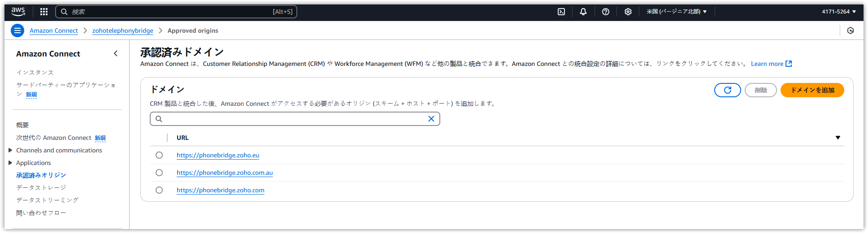Open サードパーティーのアプリケーション in sidebar
868x247 pixels.
tap(65, 89)
